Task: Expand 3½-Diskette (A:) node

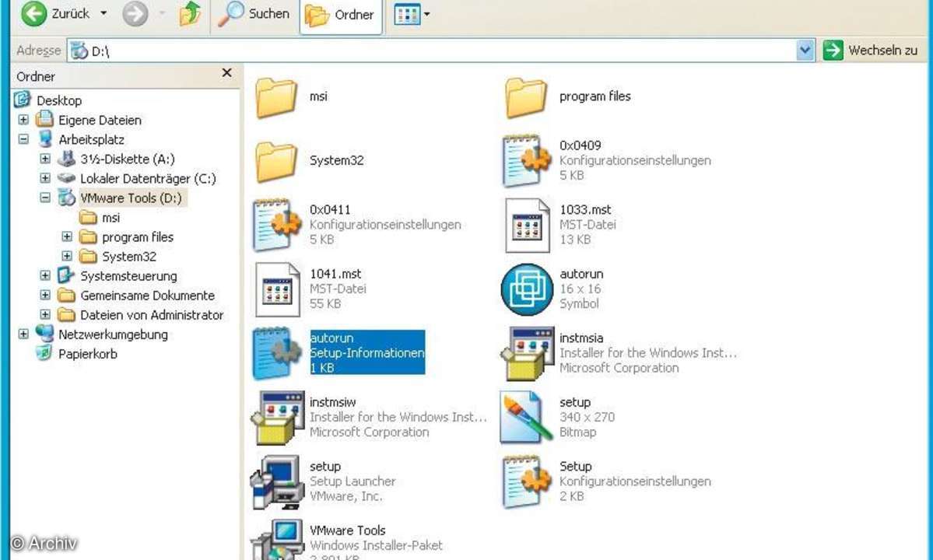Action: click(x=45, y=159)
